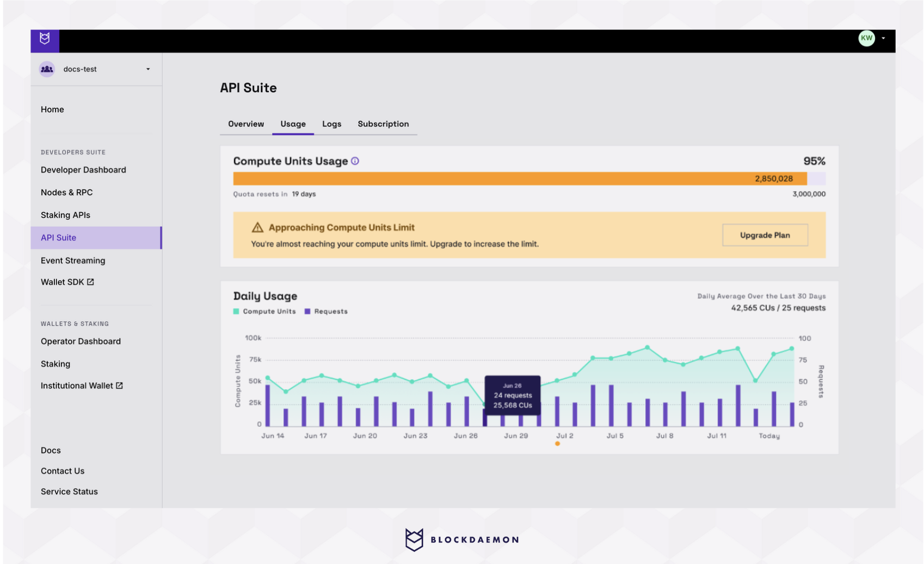Click the Upgrade Plan button
Image resolution: width=924 pixels, height=564 pixels.
(765, 235)
